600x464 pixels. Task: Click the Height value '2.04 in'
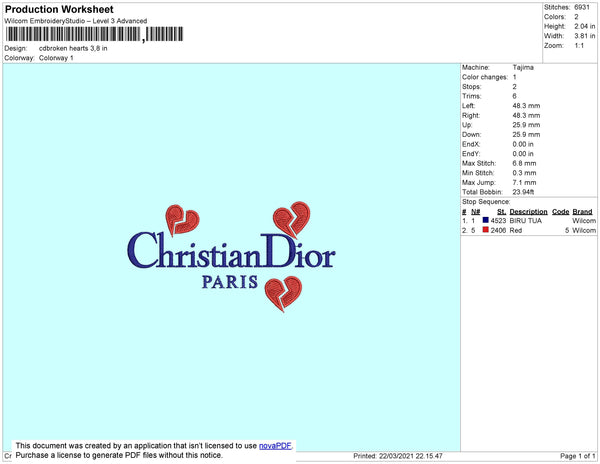point(584,26)
